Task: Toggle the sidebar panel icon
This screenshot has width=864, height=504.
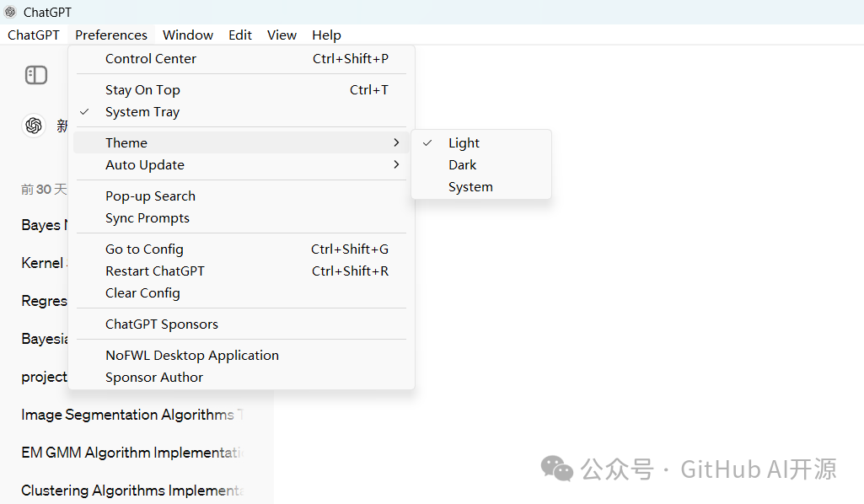Action: pyautogui.click(x=36, y=75)
